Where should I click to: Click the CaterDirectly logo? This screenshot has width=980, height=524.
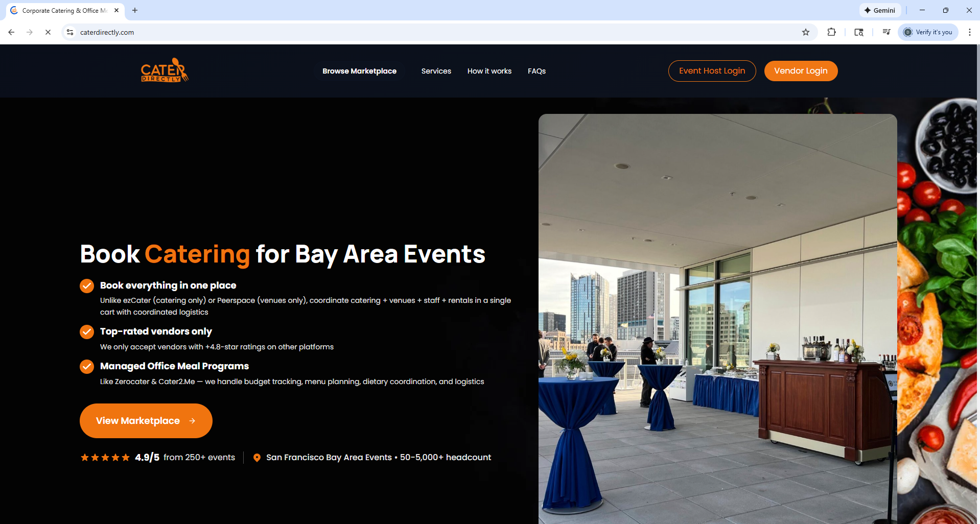pyautogui.click(x=165, y=70)
